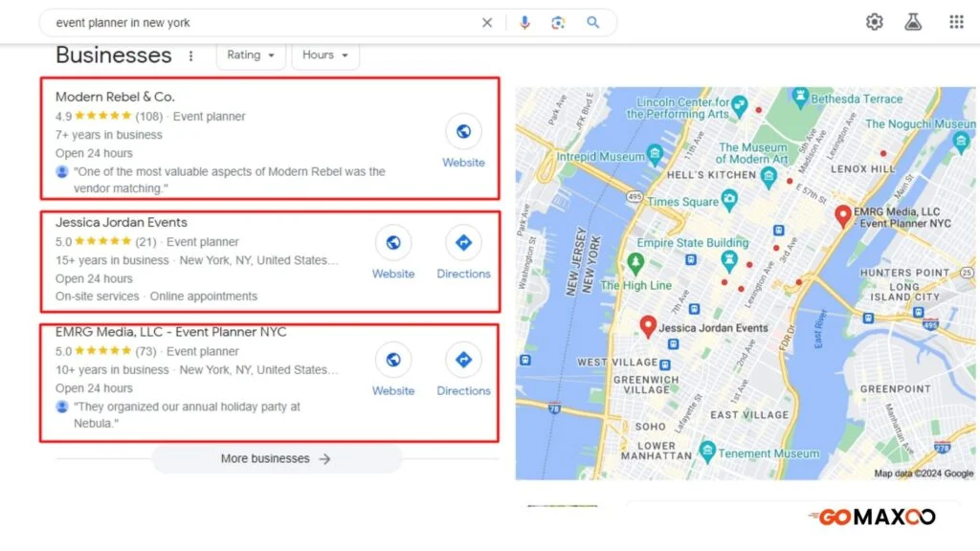Click the GREENWICH VILLAGE label on map
Screen dimensions: 980x551
pyautogui.click(x=646, y=385)
